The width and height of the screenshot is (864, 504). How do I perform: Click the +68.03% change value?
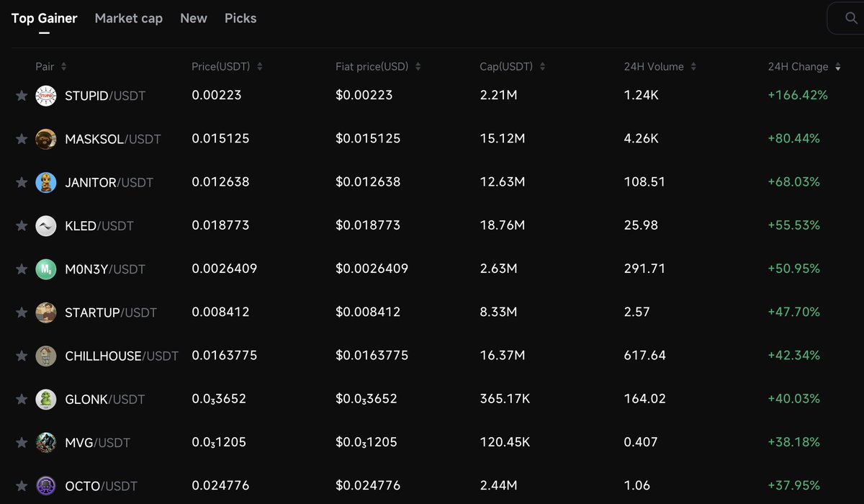[x=794, y=182]
